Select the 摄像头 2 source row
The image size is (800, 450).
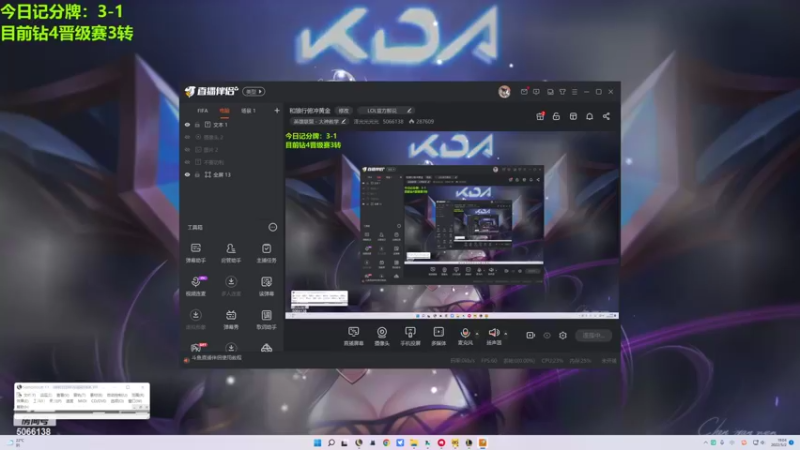point(232,137)
